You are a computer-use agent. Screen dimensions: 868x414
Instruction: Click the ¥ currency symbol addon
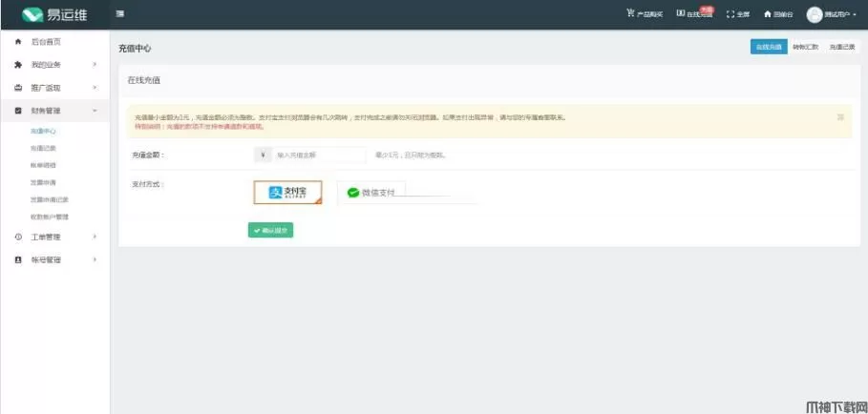(263, 155)
